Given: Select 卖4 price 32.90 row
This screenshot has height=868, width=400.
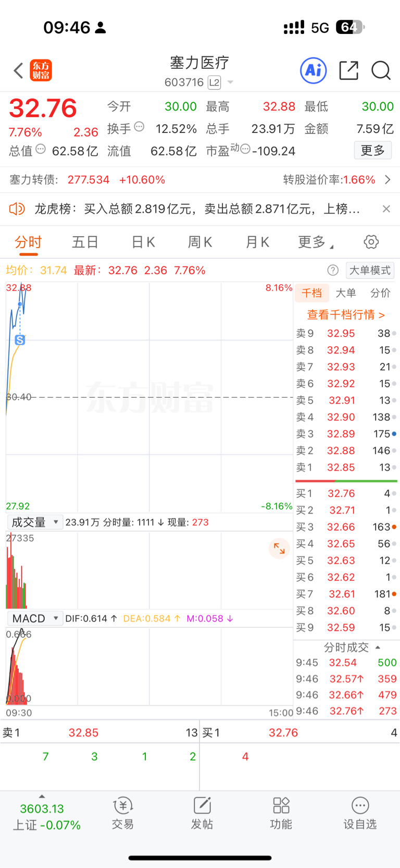Looking at the screenshot, I should [346, 417].
